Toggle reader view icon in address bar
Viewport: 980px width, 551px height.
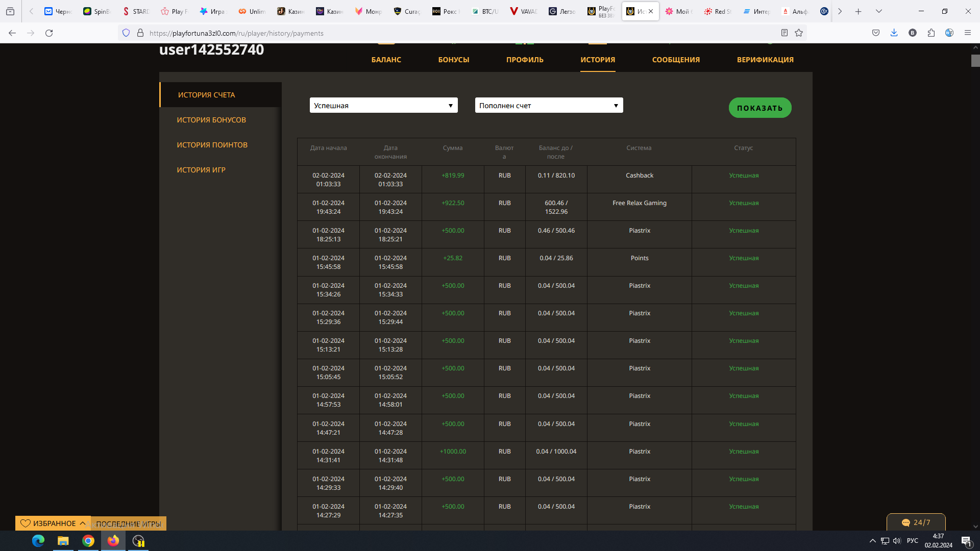tap(785, 33)
